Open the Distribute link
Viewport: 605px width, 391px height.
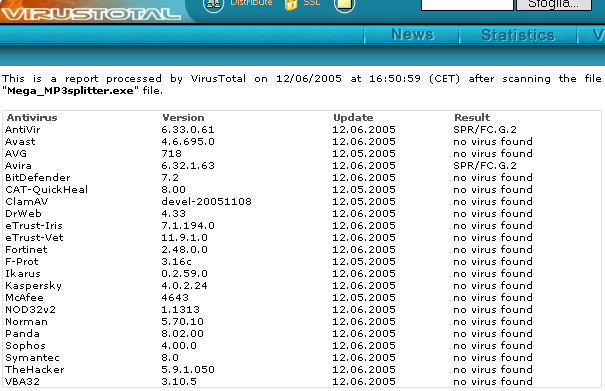click(x=251, y=3)
